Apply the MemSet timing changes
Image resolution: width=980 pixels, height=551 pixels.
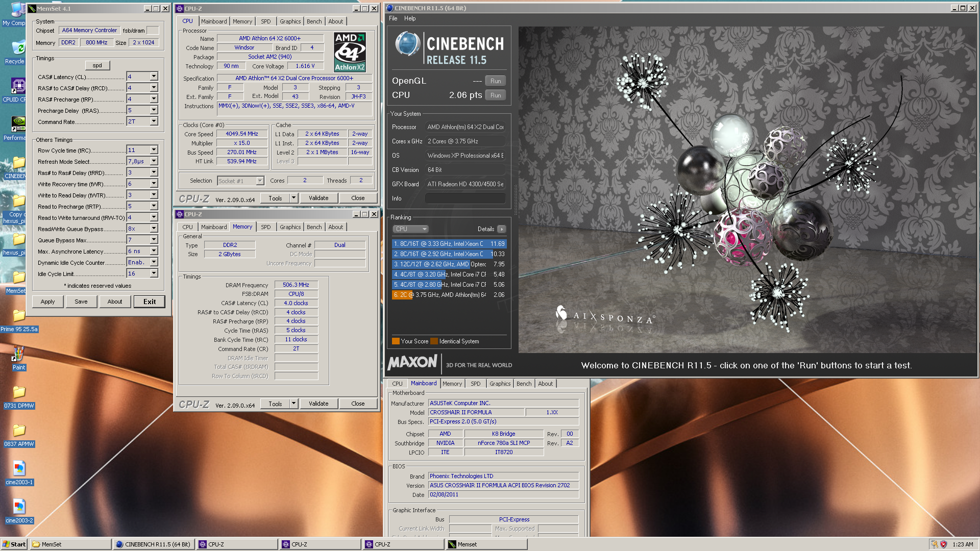point(48,302)
